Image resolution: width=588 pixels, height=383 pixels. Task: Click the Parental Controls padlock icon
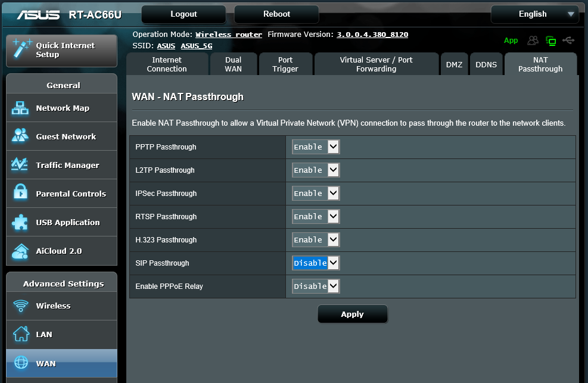20,194
